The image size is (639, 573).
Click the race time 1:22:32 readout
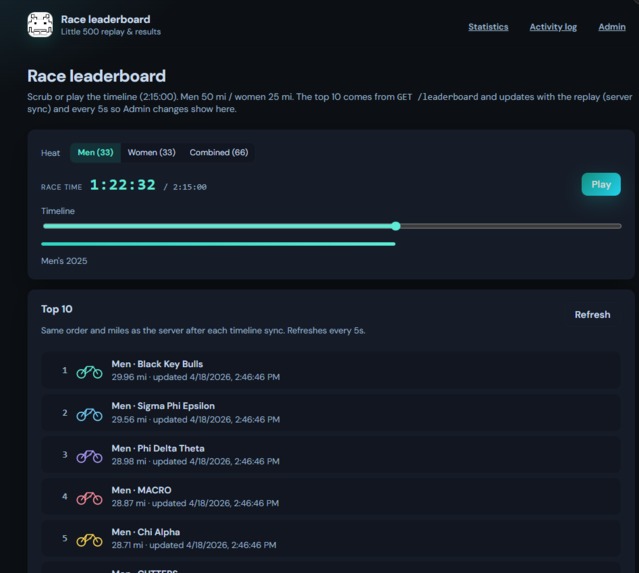click(x=123, y=185)
